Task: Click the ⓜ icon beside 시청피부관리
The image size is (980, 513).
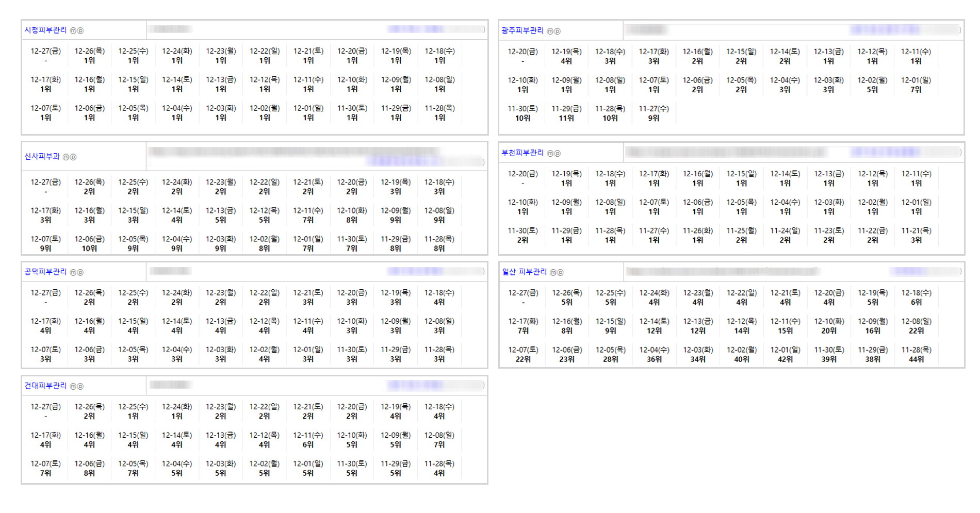Action: 73,31
